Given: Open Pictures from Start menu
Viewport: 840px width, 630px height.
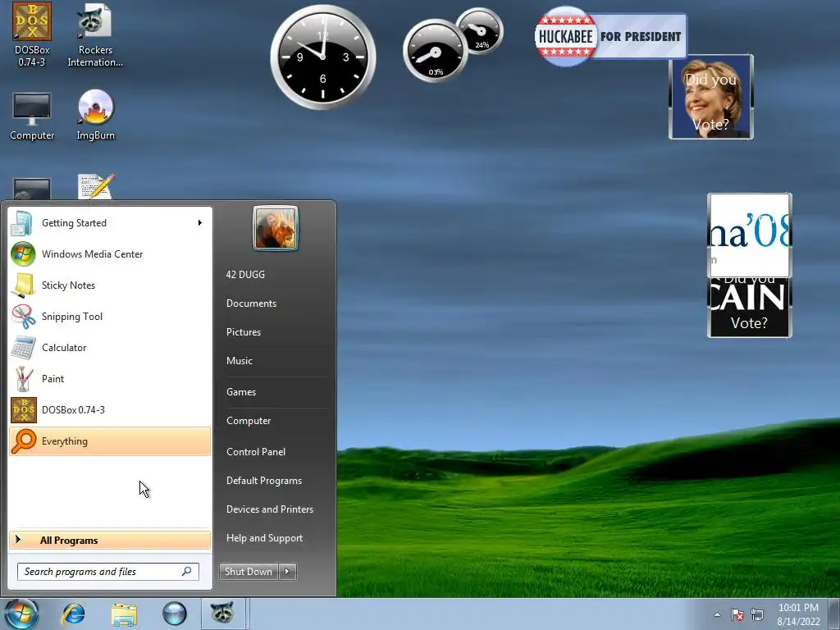Looking at the screenshot, I should (x=244, y=332).
